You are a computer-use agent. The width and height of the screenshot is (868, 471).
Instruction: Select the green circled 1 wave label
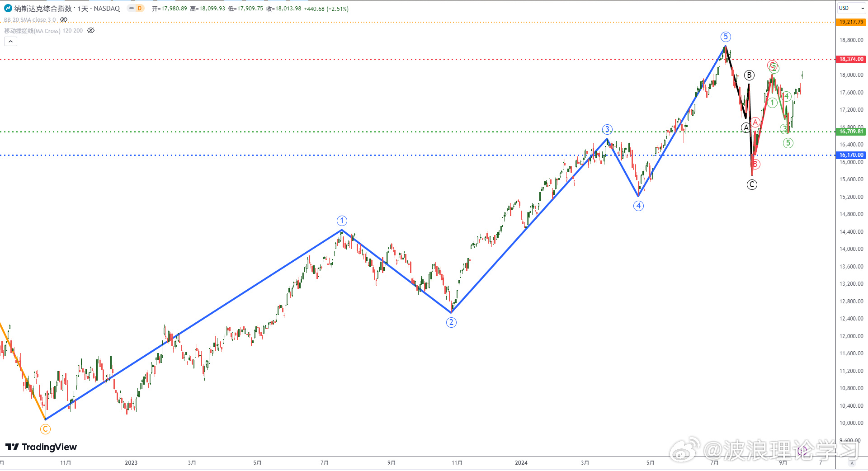pyautogui.click(x=773, y=104)
